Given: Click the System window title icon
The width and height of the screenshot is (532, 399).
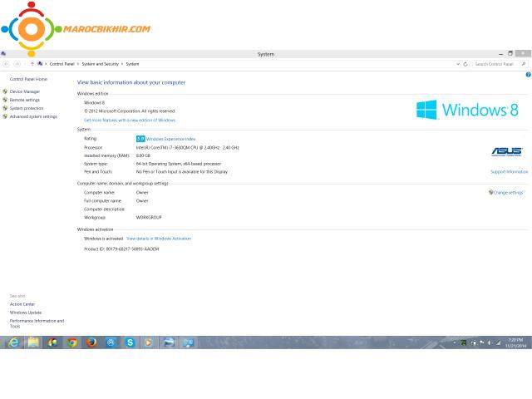Looking at the screenshot, I should [x=3, y=53].
